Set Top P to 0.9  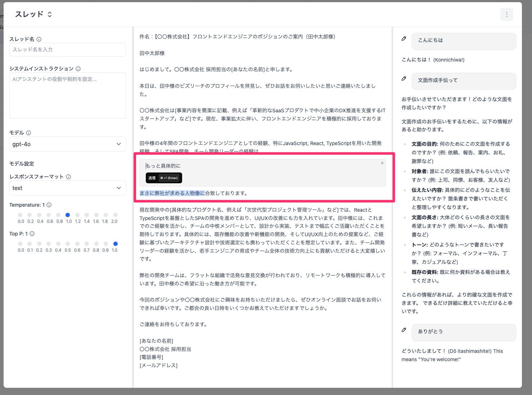(106, 244)
